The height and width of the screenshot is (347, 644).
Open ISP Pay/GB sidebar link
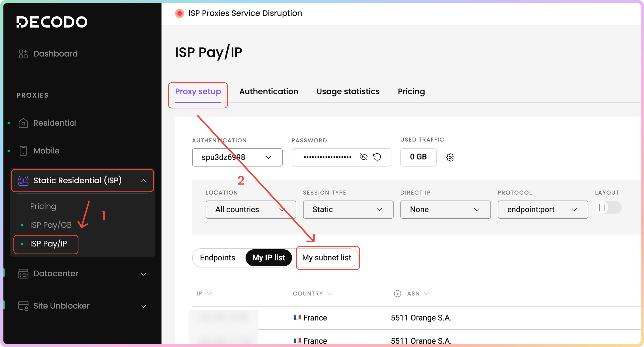pos(51,225)
